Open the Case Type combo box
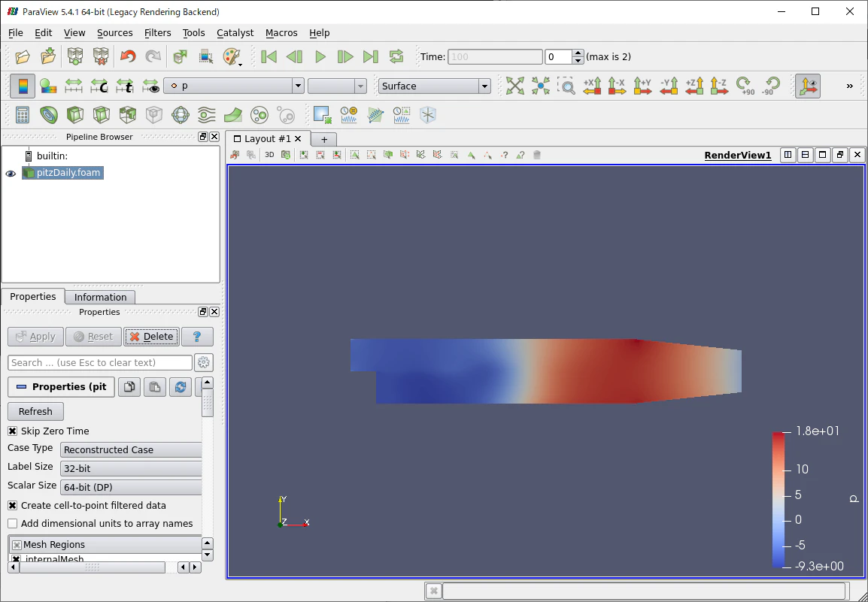Image resolution: width=868 pixels, height=602 pixels. 131,450
